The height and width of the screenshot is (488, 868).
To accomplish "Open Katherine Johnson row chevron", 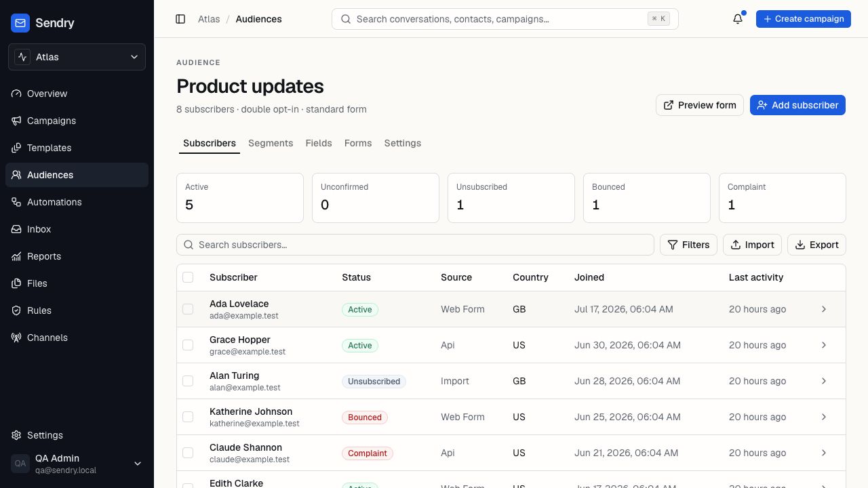I will click(x=824, y=417).
